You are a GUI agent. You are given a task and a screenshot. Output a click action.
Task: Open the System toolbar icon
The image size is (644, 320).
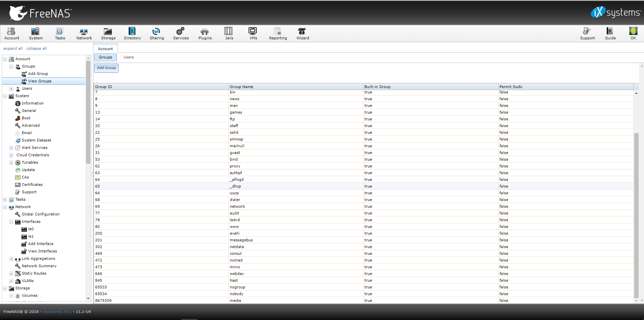tap(36, 34)
